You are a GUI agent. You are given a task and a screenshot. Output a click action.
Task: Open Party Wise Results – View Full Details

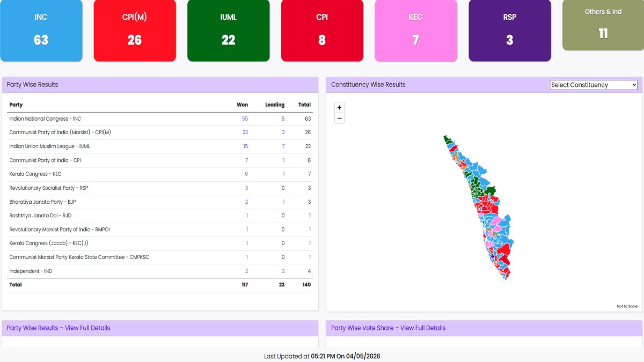point(58,328)
